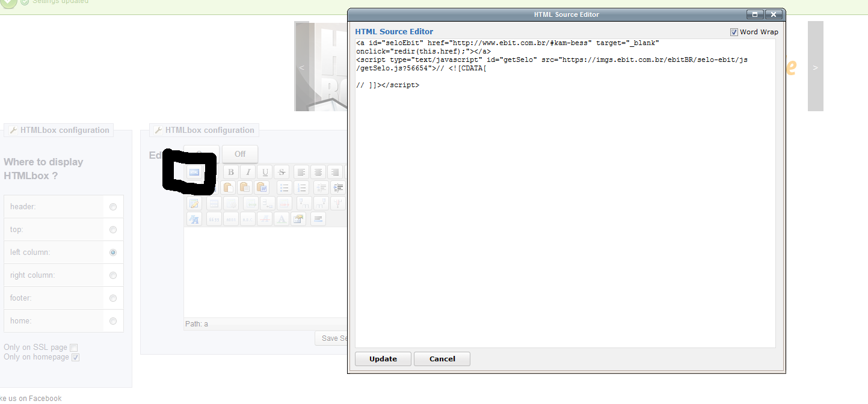Open the insert/edit attributes icon
This screenshot has width=868, height=404.
pyautogui.click(x=298, y=219)
